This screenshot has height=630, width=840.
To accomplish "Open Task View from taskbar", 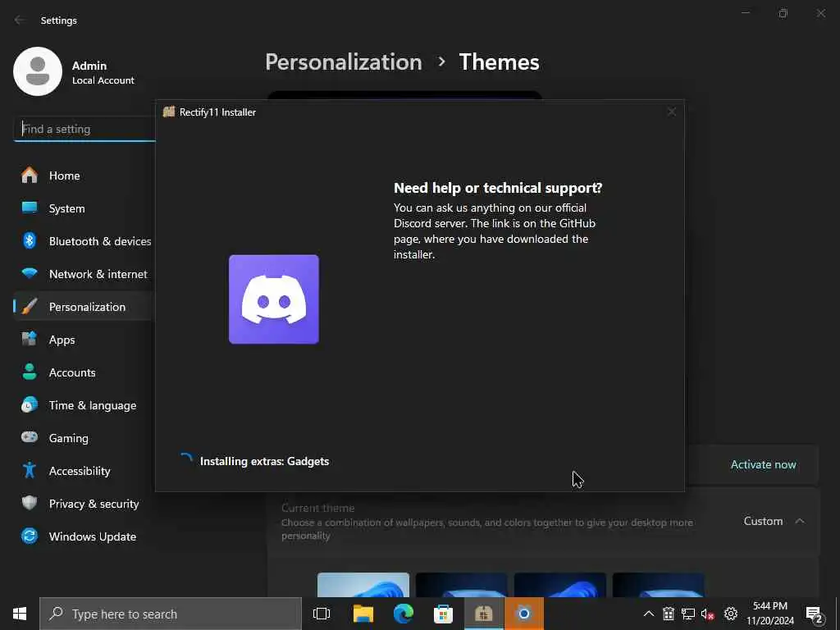I will (322, 614).
